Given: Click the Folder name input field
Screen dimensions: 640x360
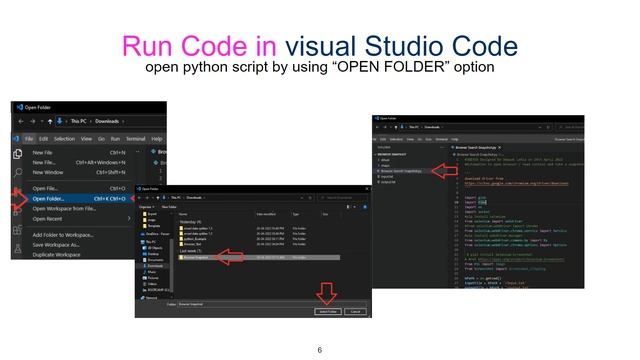Looking at the screenshot, I should coord(271,304).
